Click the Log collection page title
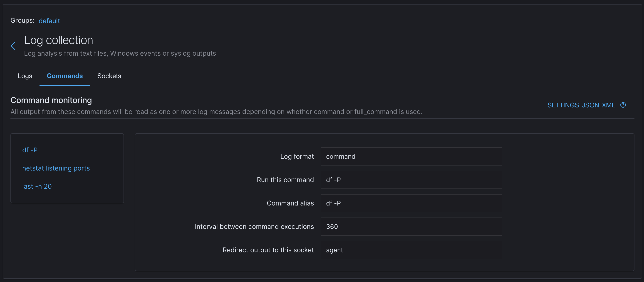 (59, 40)
